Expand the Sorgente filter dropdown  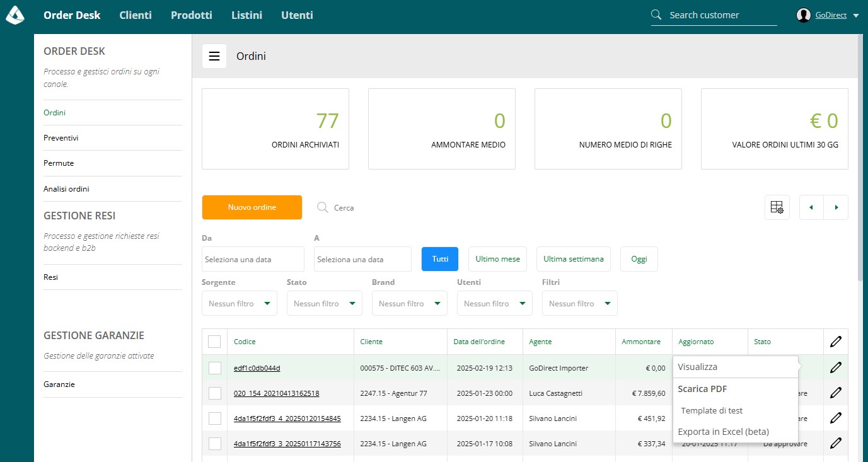[240, 303]
